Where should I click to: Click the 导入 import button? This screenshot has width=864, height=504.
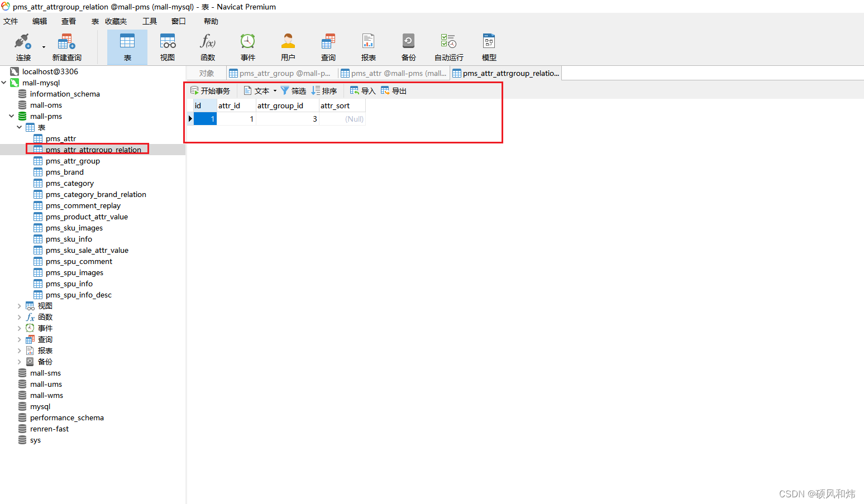point(363,90)
